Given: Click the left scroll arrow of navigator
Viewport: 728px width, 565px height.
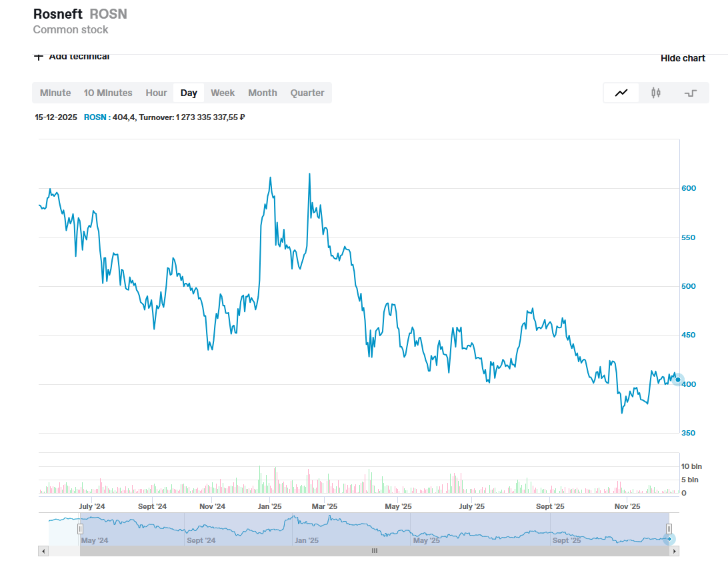Looking at the screenshot, I should 43,551.
